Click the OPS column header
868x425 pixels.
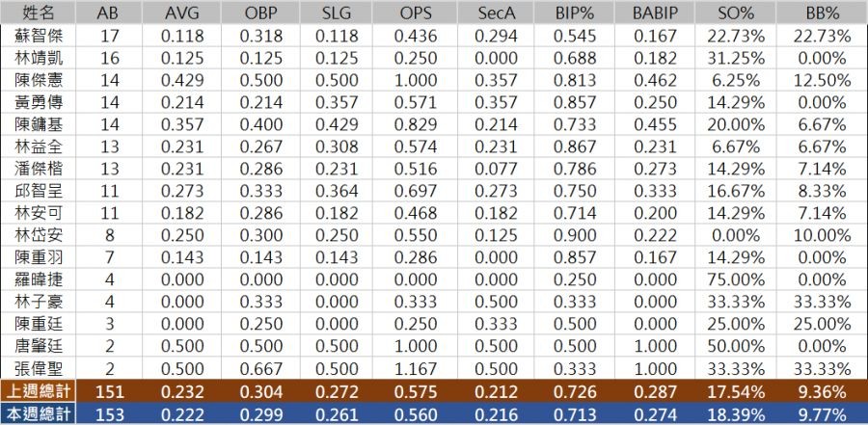[x=417, y=13]
